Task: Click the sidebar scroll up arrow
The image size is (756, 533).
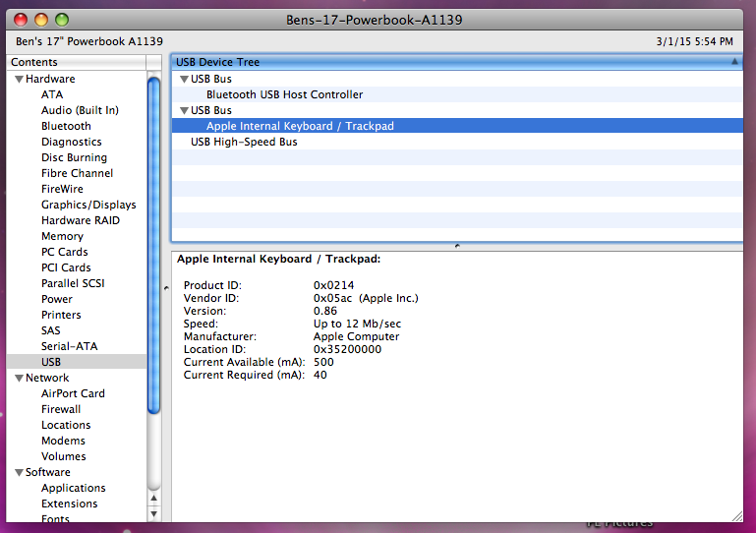Action: (153, 498)
